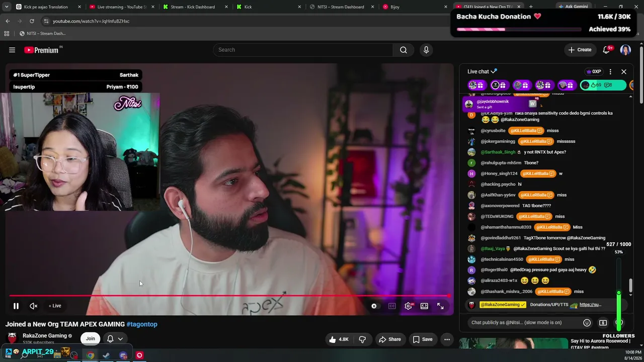This screenshot has width=644, height=362.
Task: Like the video with 4.8K likes
Action: tap(339, 339)
